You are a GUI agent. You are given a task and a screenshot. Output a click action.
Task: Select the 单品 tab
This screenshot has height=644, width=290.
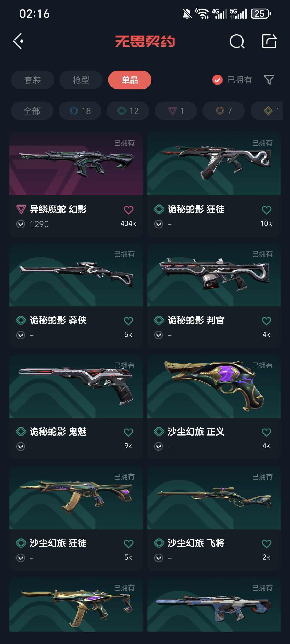[130, 80]
